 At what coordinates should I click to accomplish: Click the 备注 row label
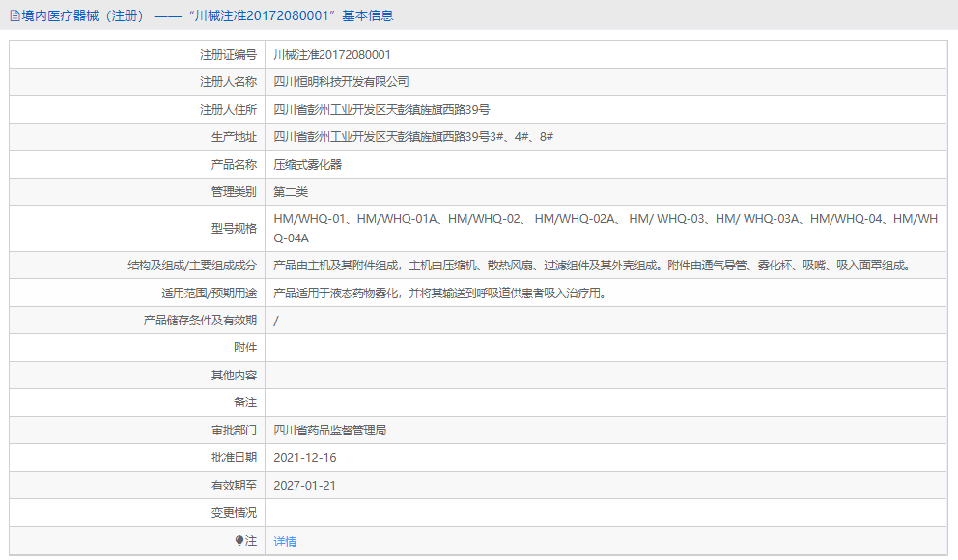click(x=245, y=403)
